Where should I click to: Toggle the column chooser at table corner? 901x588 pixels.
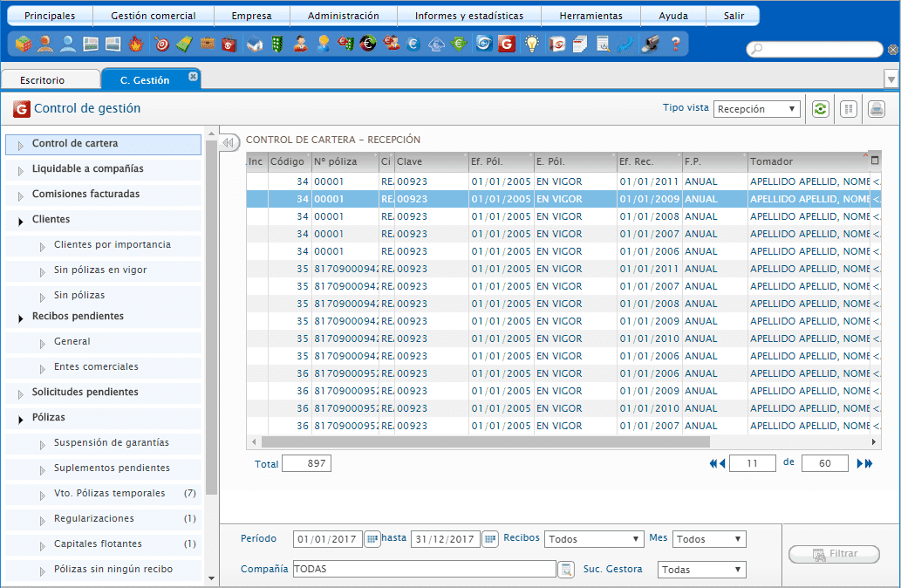pyautogui.click(x=875, y=161)
